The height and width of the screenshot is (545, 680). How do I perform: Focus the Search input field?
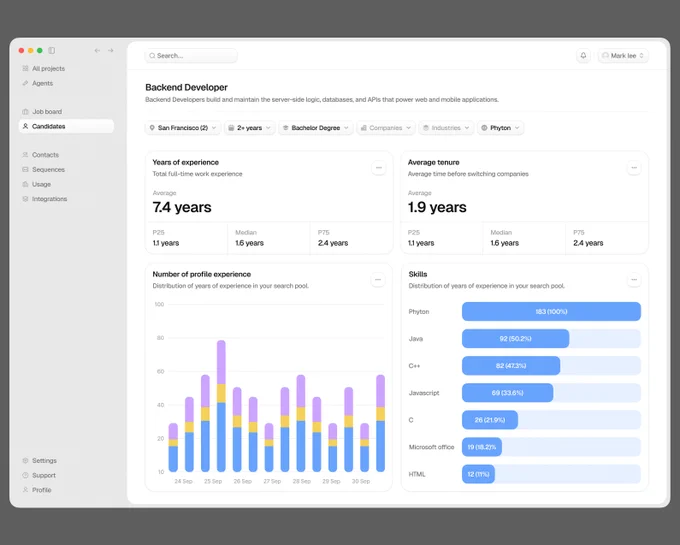tap(191, 56)
